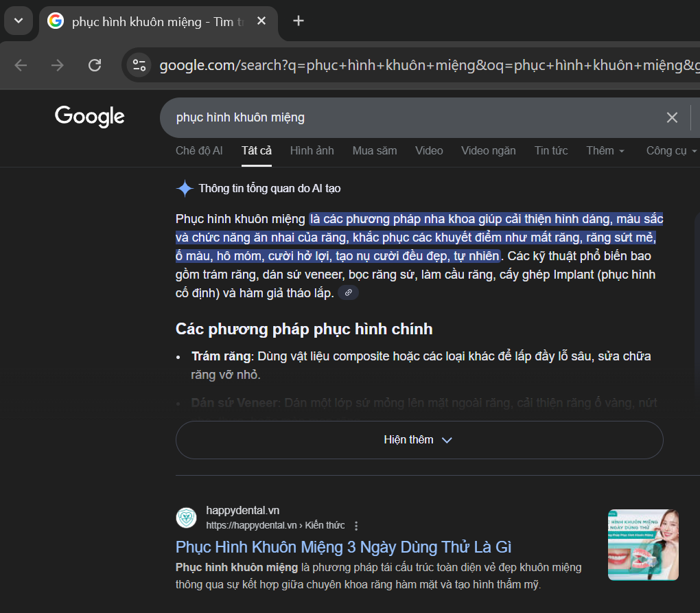Switch to the Chế độ AI tab
This screenshot has width=700, height=613.
point(199,151)
